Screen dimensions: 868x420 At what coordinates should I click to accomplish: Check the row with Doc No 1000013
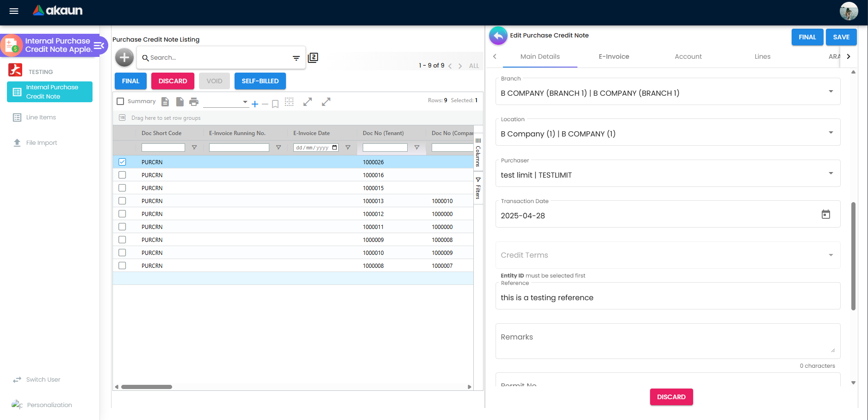pos(122,201)
